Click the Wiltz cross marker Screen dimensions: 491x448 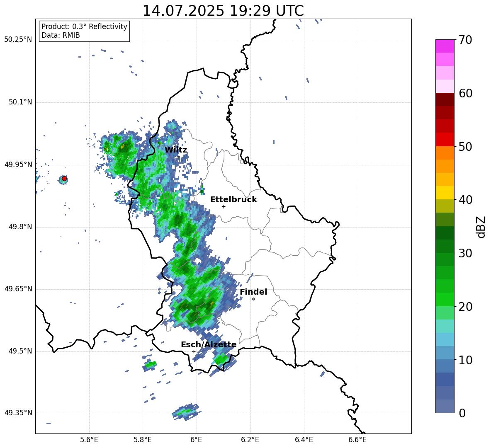coord(178,157)
